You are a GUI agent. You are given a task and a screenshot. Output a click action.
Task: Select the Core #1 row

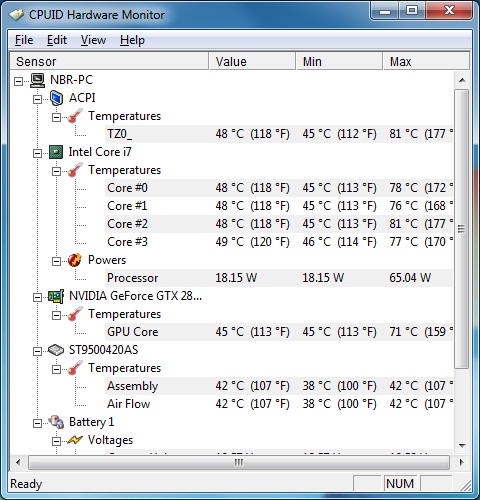point(278,206)
